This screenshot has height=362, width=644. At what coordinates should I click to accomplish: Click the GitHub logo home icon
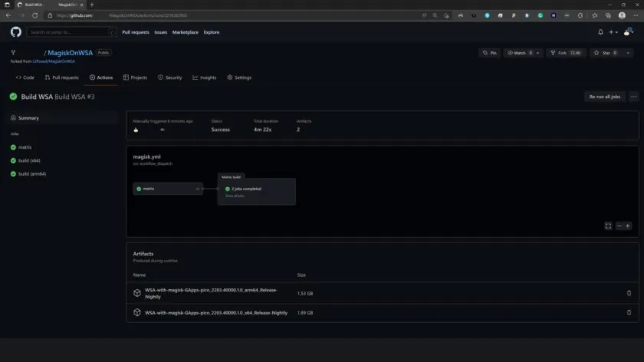click(15, 32)
